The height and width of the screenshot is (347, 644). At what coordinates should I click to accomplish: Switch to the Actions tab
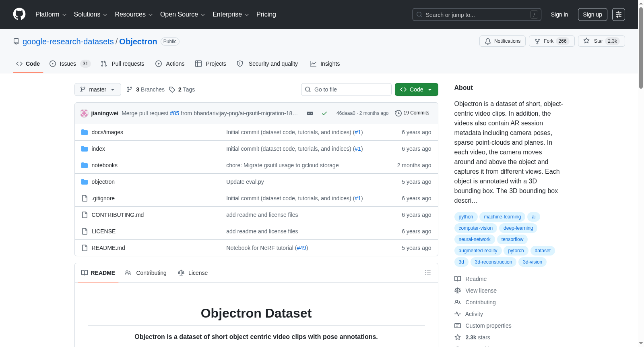(170, 64)
